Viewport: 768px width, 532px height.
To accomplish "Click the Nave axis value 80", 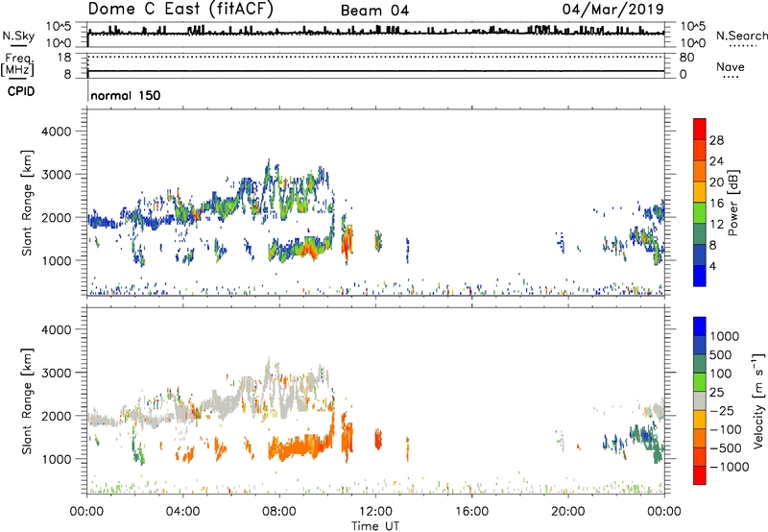I will pos(686,58).
